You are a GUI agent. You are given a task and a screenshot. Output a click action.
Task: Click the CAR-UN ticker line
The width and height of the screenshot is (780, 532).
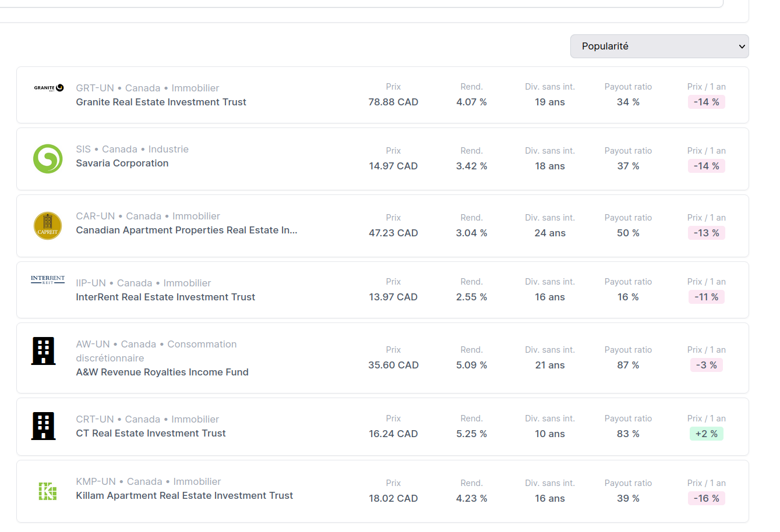[x=148, y=216]
